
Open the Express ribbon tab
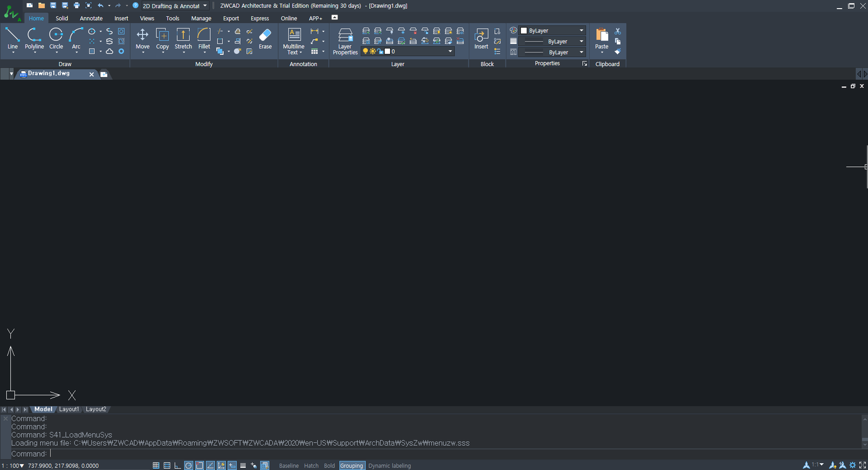(260, 18)
